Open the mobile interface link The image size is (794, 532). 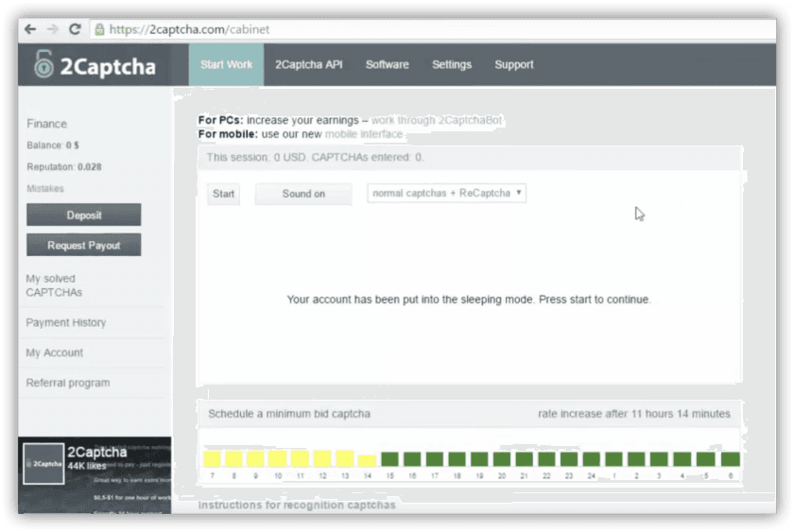coord(364,134)
